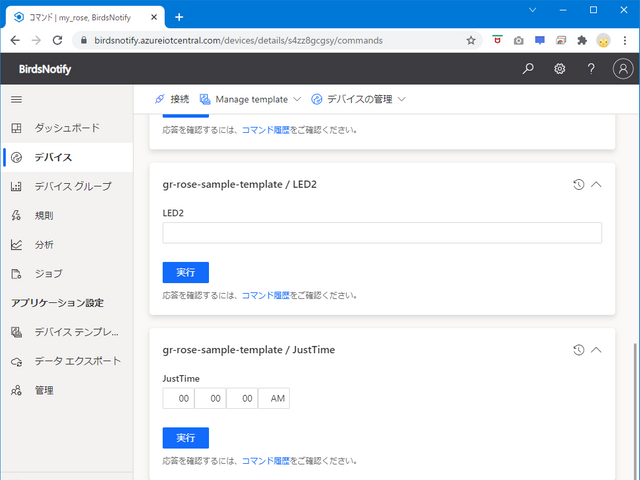
Task: Select ジョブ in the sidebar
Action: coord(67,274)
